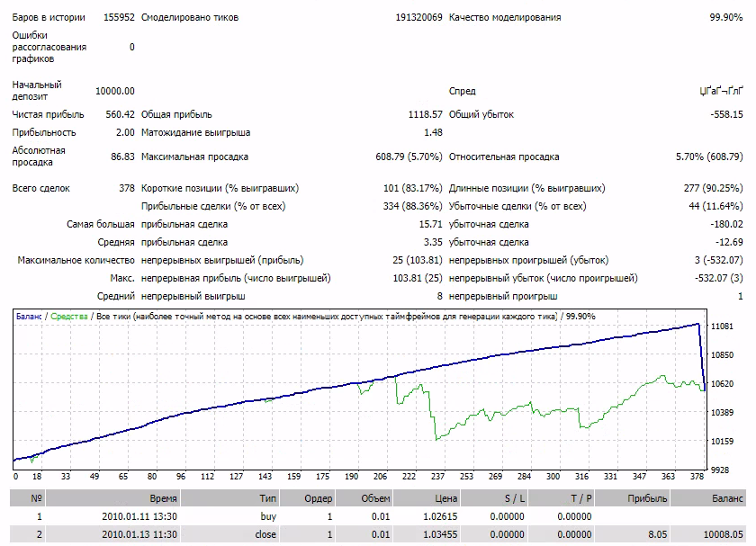
Task: Select the 'close' type cell in row 2
Action: pyautogui.click(x=265, y=534)
